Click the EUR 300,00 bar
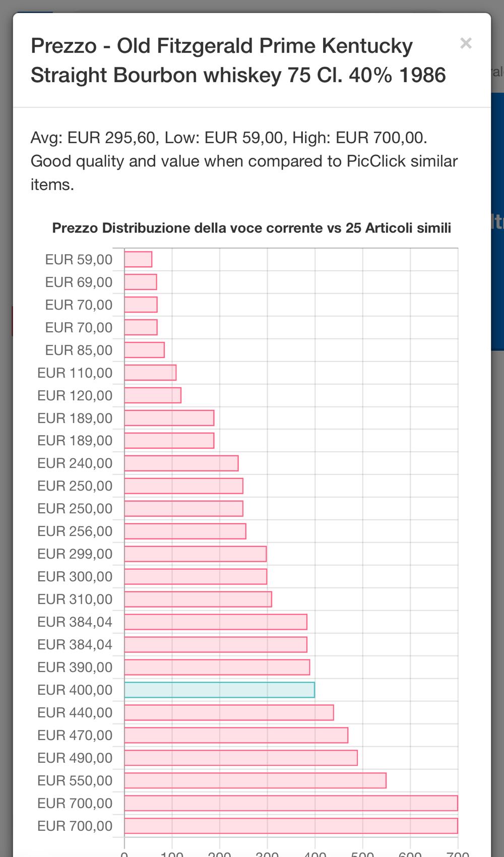The image size is (504, 857). (196, 576)
